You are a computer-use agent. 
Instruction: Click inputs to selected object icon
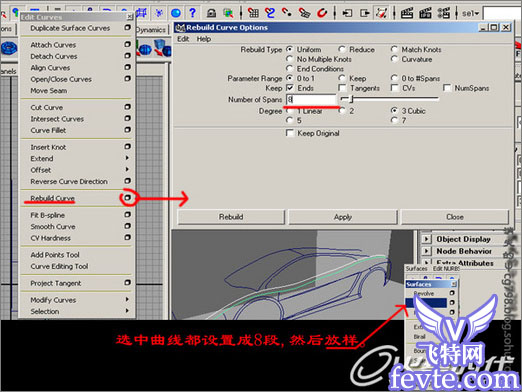[x=347, y=13]
